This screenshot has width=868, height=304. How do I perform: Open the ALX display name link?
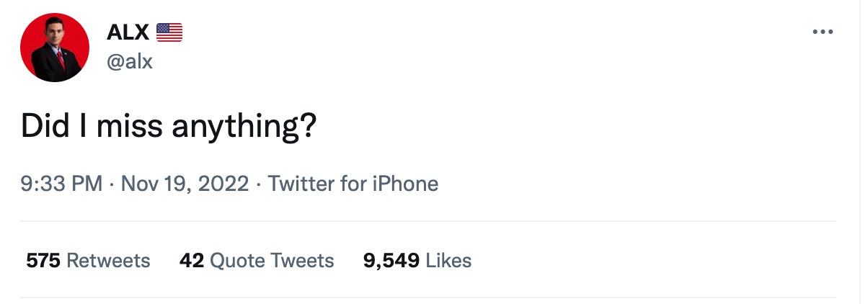tap(128, 32)
